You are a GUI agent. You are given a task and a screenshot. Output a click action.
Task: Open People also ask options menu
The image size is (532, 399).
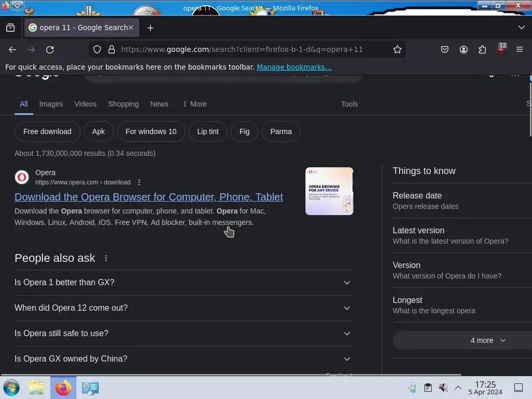pyautogui.click(x=106, y=258)
